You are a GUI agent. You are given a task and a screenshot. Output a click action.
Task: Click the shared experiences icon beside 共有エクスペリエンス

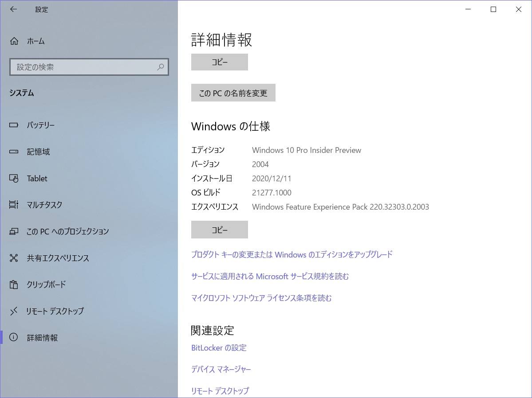[x=14, y=258]
